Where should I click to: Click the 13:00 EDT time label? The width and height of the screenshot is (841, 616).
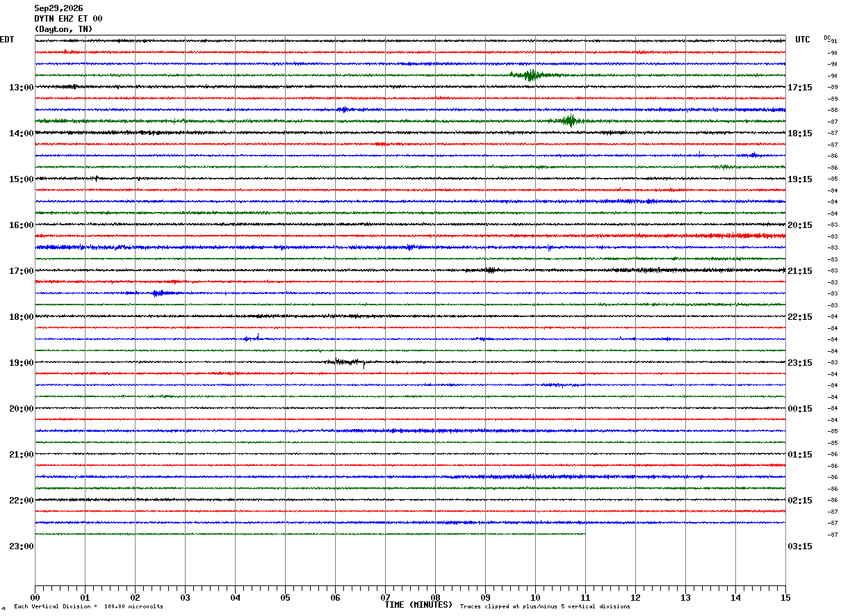[x=21, y=88]
